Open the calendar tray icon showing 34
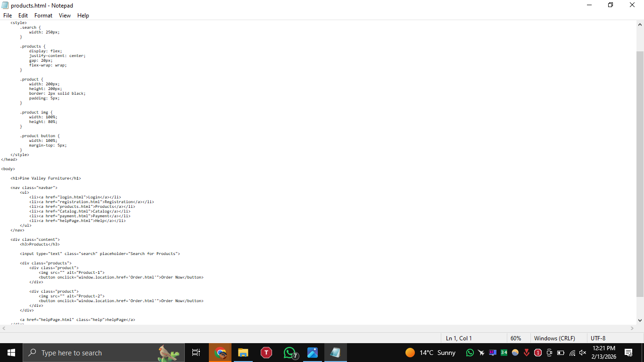 [504, 353]
